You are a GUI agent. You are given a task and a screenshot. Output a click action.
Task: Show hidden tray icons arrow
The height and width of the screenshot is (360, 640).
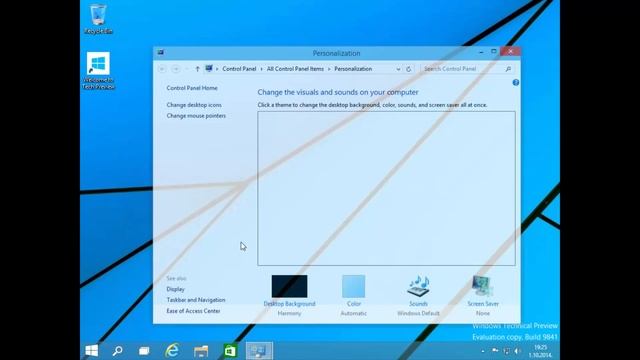click(x=483, y=351)
